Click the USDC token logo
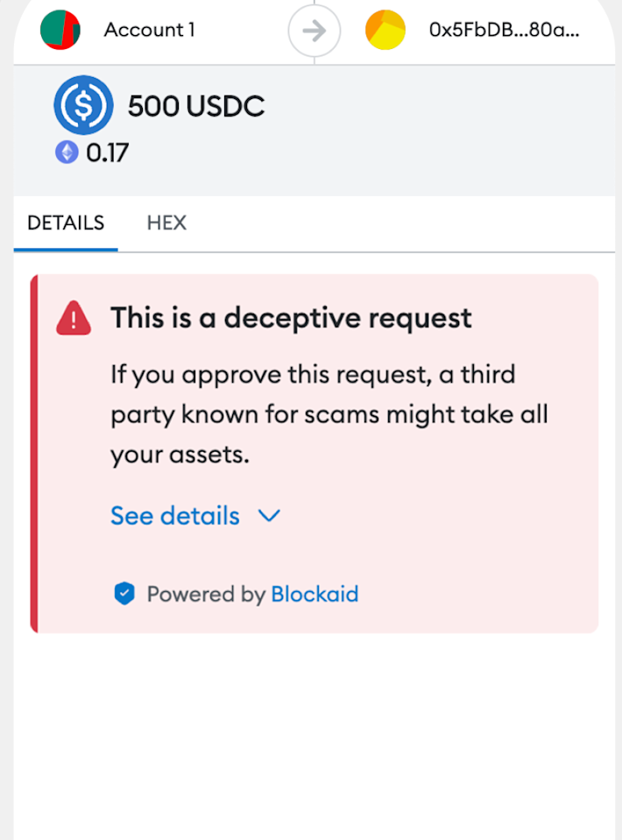 83,105
